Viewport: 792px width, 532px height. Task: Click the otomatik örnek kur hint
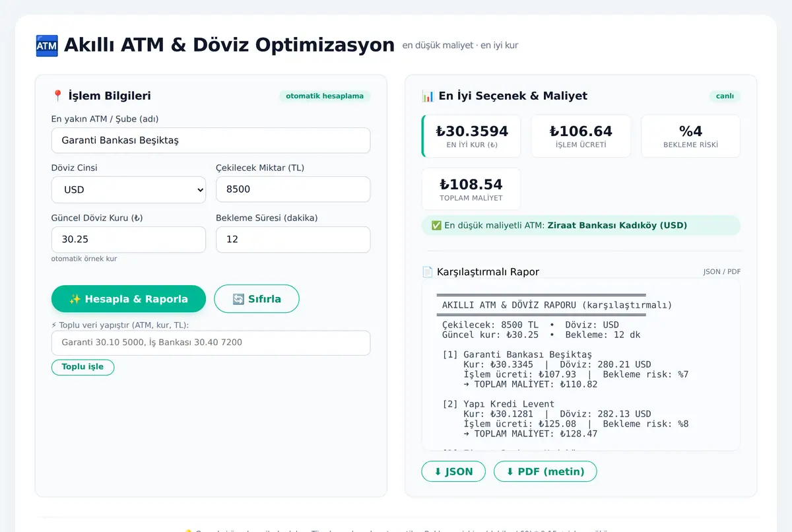pos(84,259)
